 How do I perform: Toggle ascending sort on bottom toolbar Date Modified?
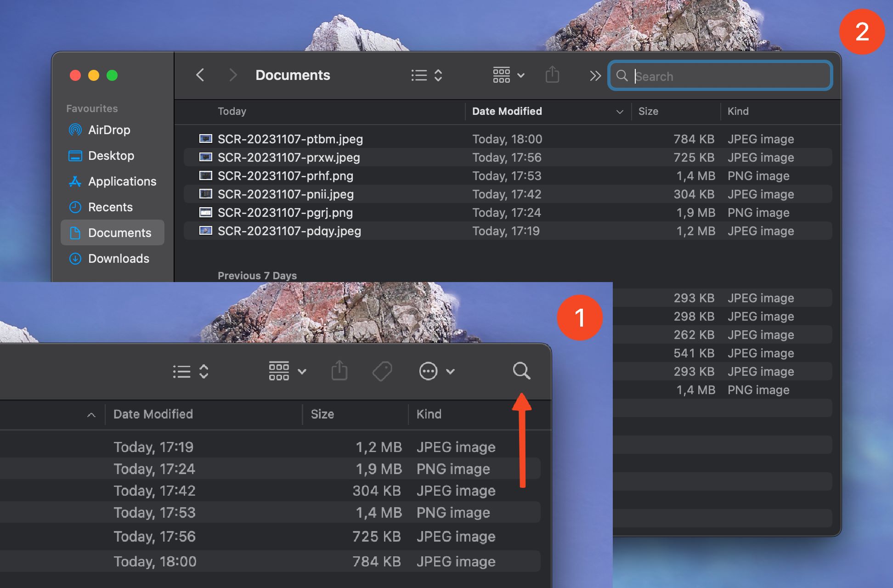tap(153, 414)
